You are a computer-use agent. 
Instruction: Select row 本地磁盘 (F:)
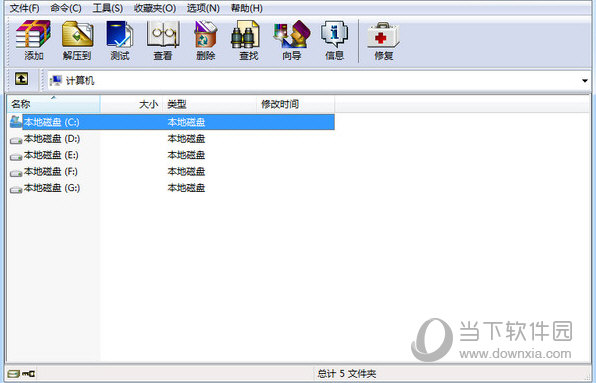[171, 171]
